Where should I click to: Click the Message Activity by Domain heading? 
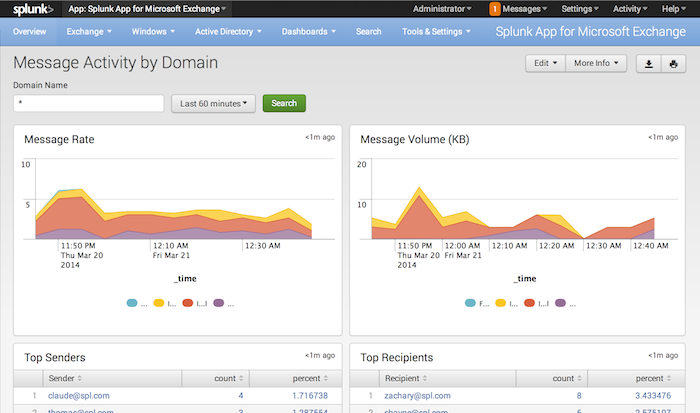pos(116,63)
